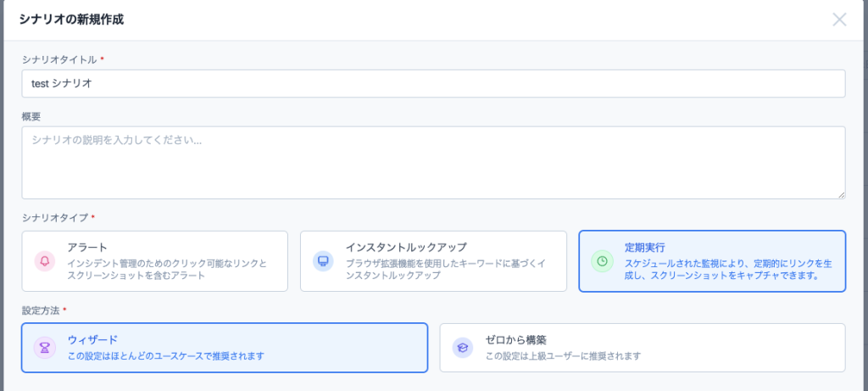868x391 pixels.
Task: Click the purple hourglass icon beside ウィザード
Action: pyautogui.click(x=45, y=347)
